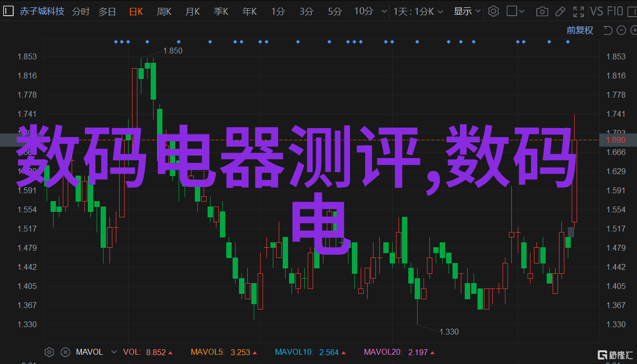Open the 1天:1分K dropdown

(418, 11)
